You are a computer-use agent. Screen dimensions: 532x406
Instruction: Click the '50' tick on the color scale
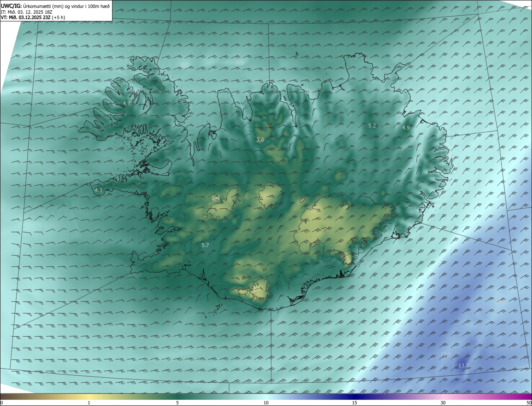point(529,403)
